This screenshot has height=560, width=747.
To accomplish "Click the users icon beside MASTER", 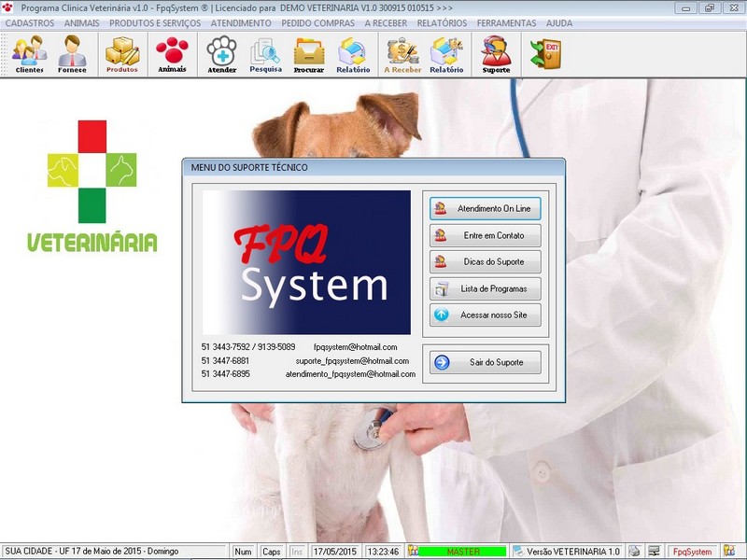I will (x=413, y=551).
